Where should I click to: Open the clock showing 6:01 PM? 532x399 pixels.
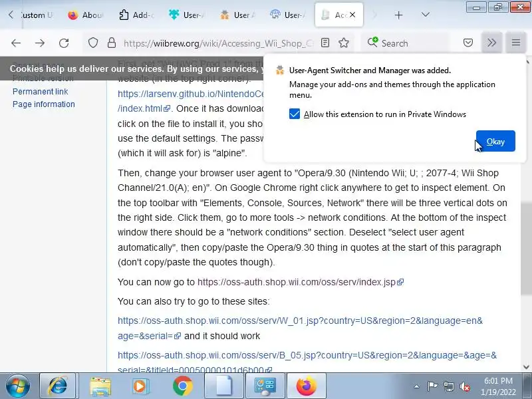pos(498,386)
